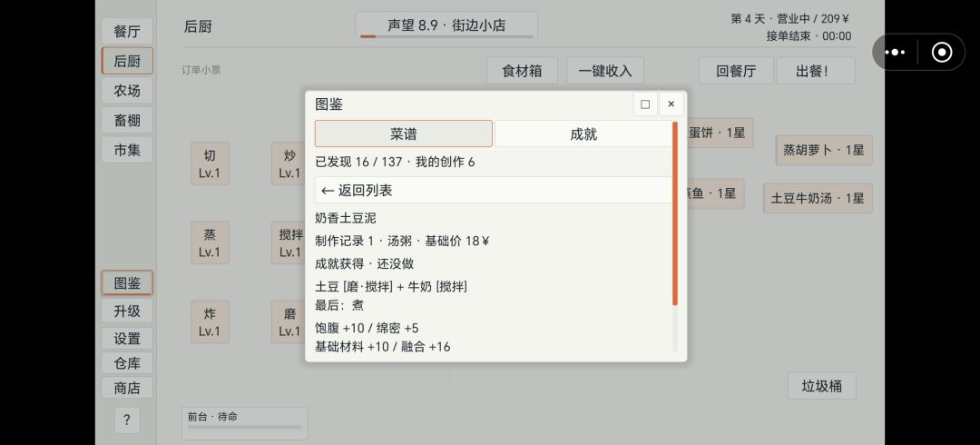Click the text 最后：煮
This screenshot has height=445, width=980.
339,305
